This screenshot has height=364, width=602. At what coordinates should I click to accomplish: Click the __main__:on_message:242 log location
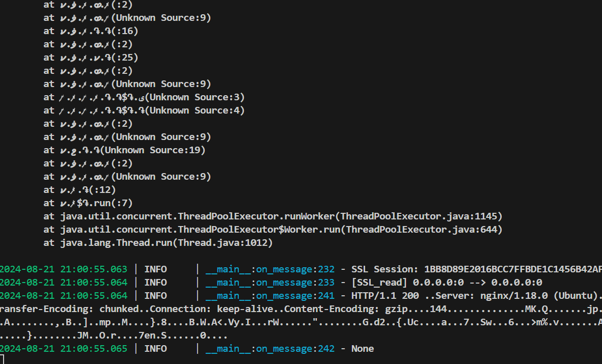point(270,349)
